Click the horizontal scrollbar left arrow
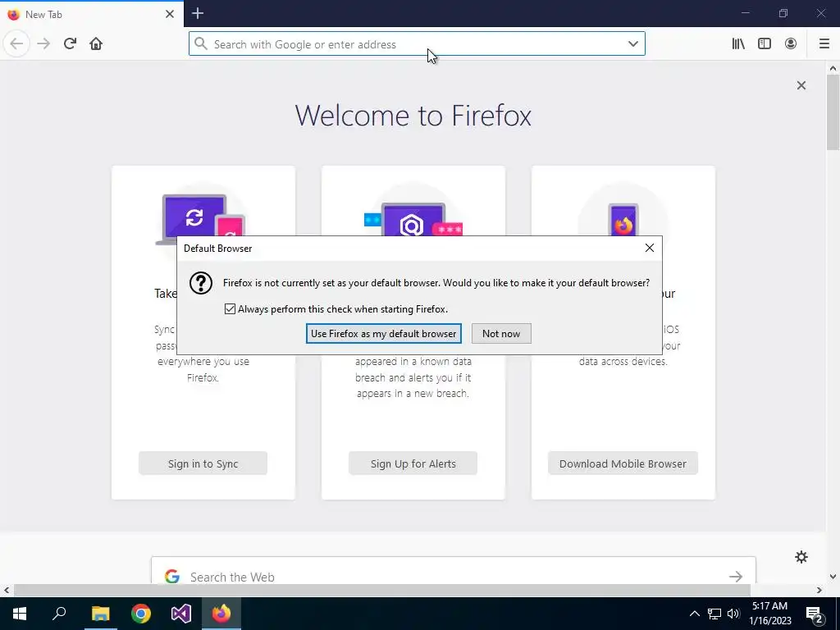840x630 pixels. pos(7,591)
